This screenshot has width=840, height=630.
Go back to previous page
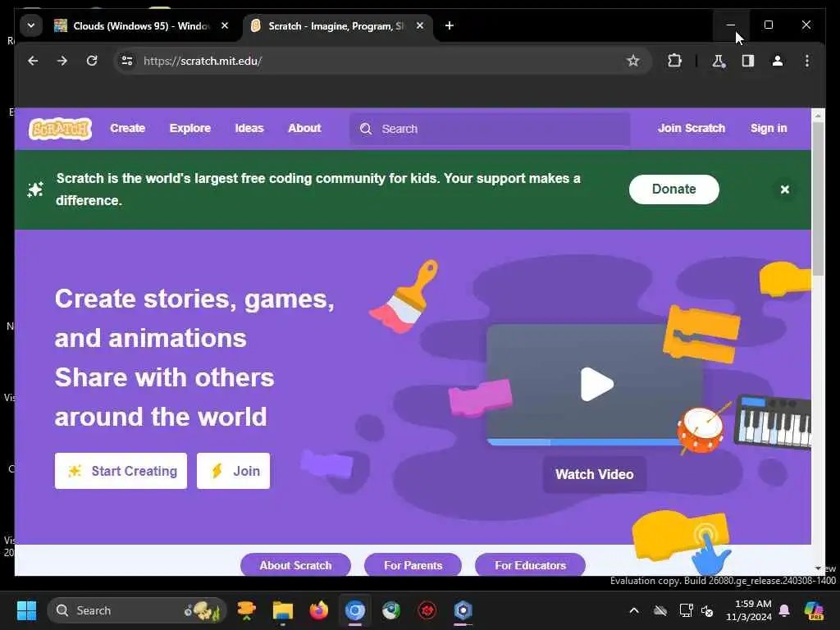[33, 61]
